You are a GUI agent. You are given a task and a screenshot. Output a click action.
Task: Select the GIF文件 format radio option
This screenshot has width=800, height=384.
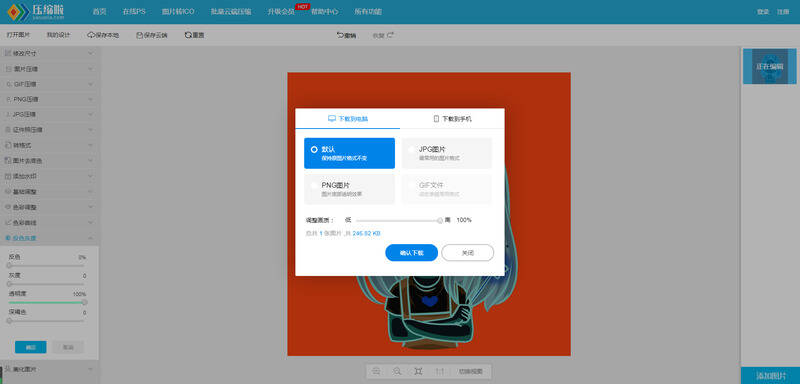point(412,186)
